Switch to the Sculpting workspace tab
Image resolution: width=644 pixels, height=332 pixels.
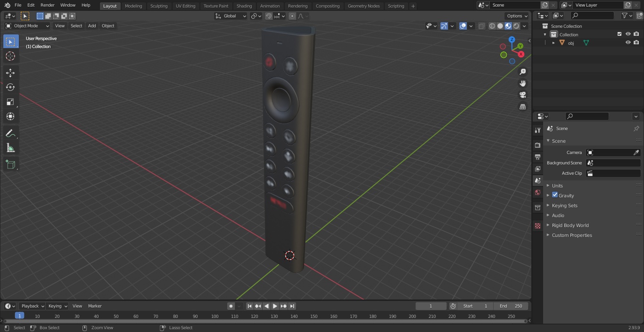point(159,6)
